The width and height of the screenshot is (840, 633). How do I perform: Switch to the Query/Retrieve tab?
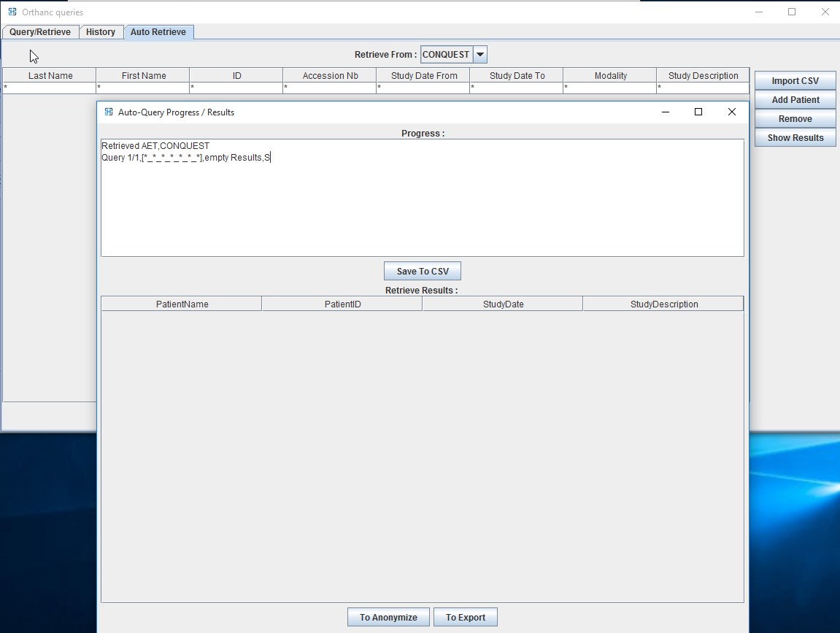click(39, 31)
